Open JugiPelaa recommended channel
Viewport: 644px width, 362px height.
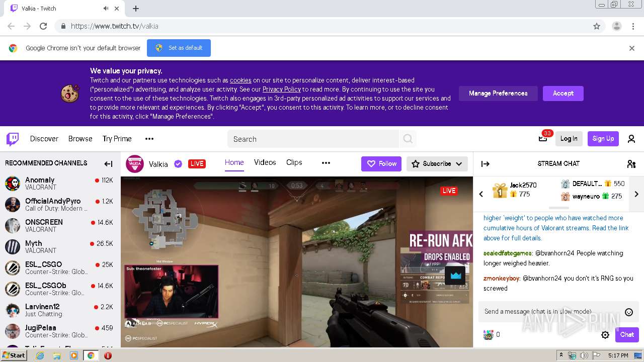[x=59, y=331]
